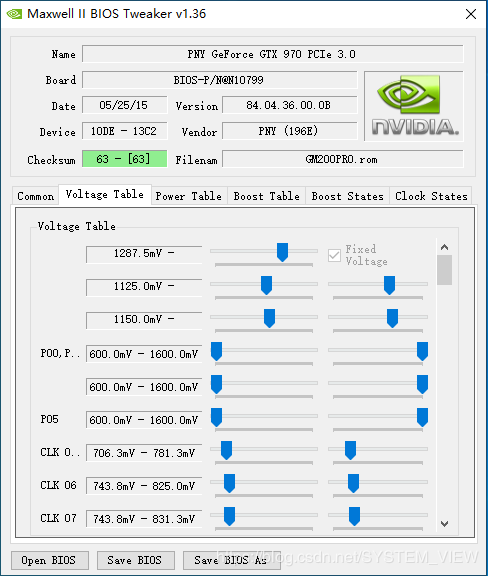
Task: Click the voltage table scroll down arrow
Action: (x=445, y=524)
